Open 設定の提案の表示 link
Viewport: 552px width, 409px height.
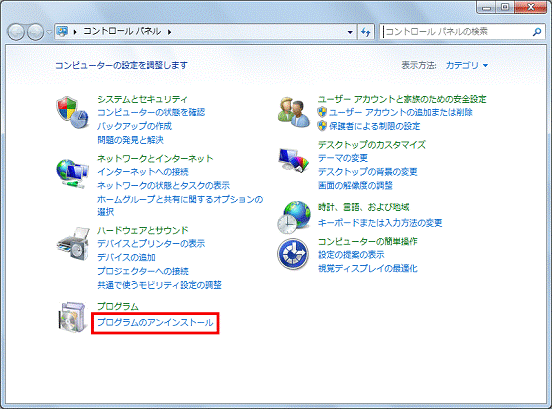(351, 255)
